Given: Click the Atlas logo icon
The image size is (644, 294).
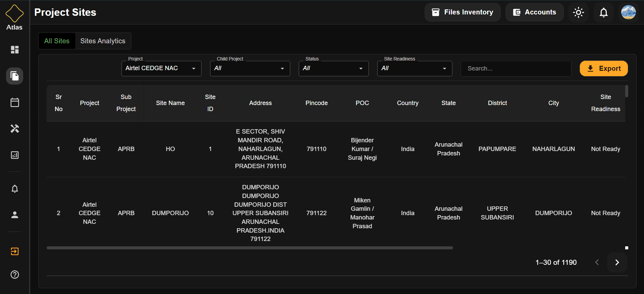Looking at the screenshot, I should [x=14, y=13].
